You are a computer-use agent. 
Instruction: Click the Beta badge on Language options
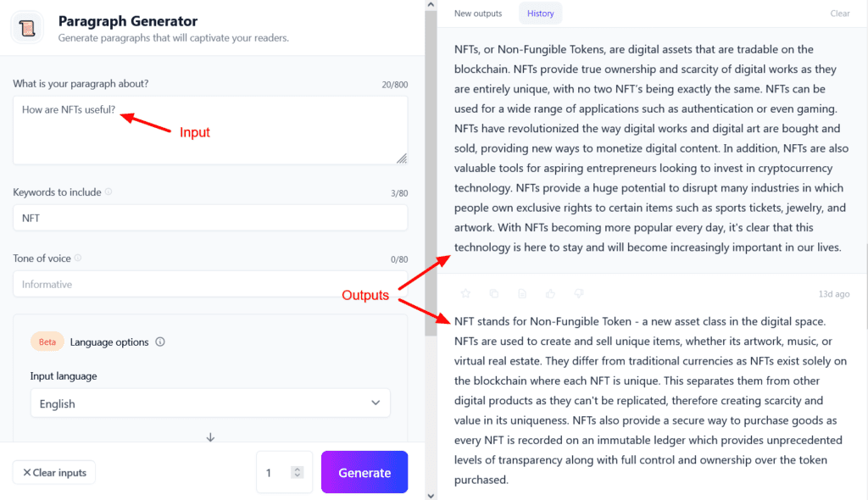(x=47, y=342)
